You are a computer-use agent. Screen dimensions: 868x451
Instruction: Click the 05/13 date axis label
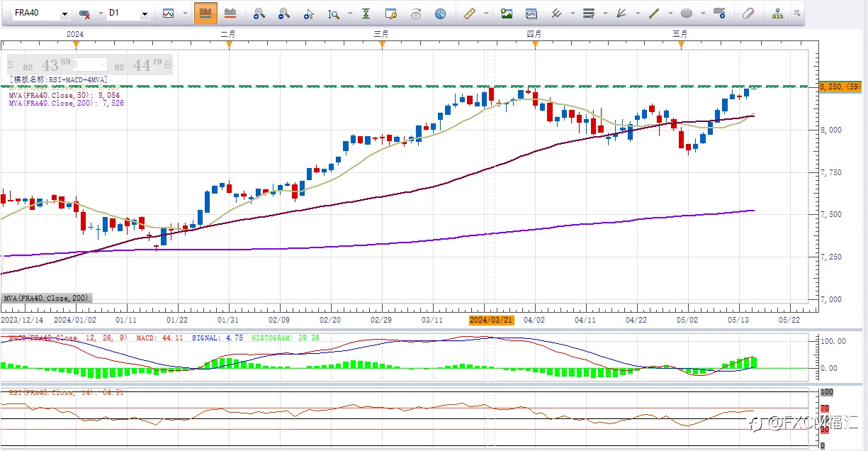(739, 320)
